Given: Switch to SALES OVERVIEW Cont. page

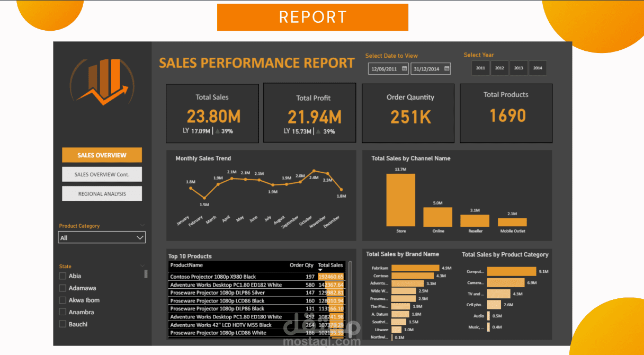Looking at the screenshot, I should coord(102,174).
